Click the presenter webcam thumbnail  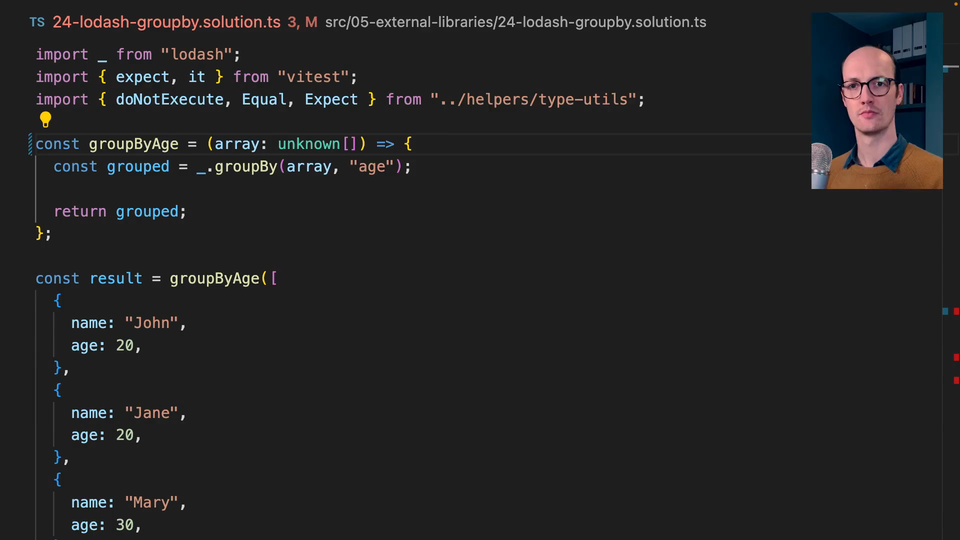tap(876, 100)
